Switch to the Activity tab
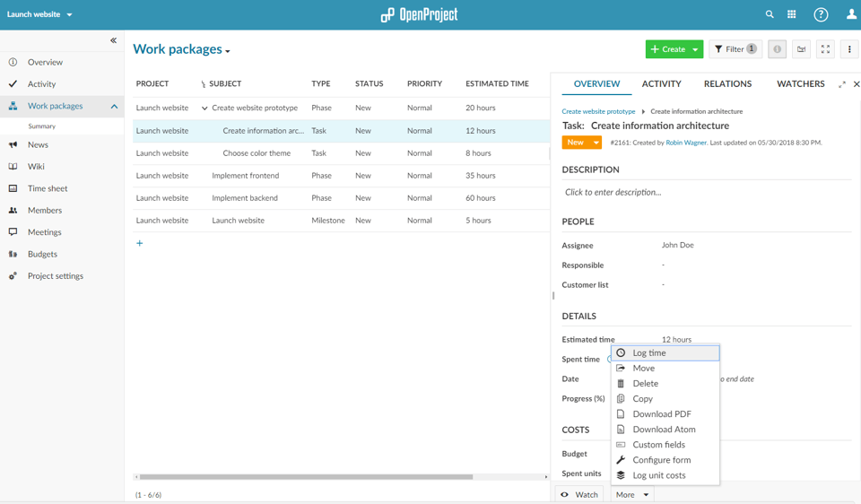The image size is (861, 504). (661, 84)
